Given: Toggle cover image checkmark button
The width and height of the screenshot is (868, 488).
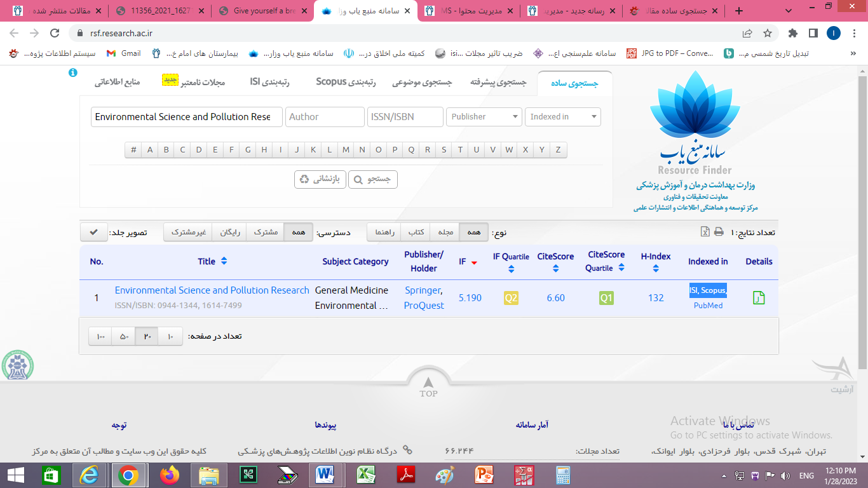Looking at the screenshot, I should click(x=93, y=233).
